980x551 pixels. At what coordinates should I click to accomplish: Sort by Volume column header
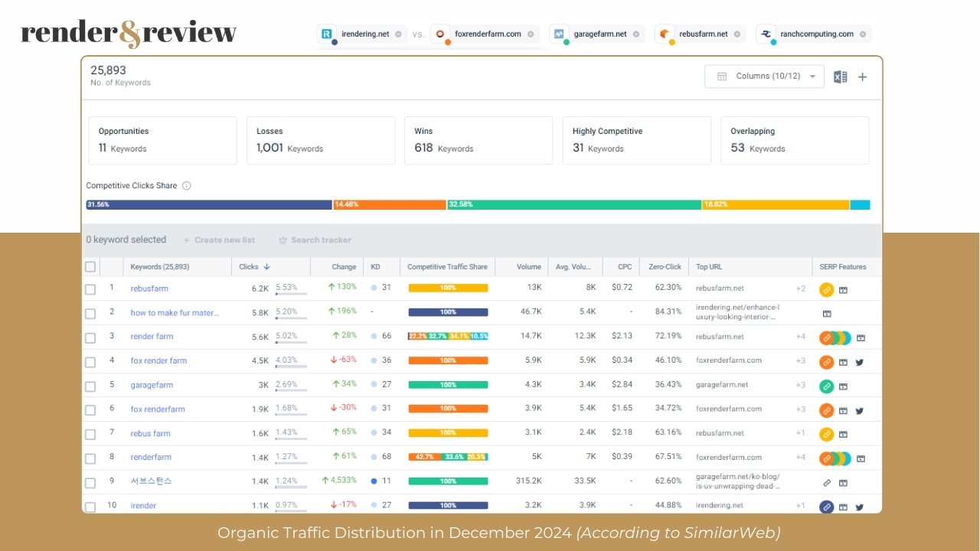[528, 266]
